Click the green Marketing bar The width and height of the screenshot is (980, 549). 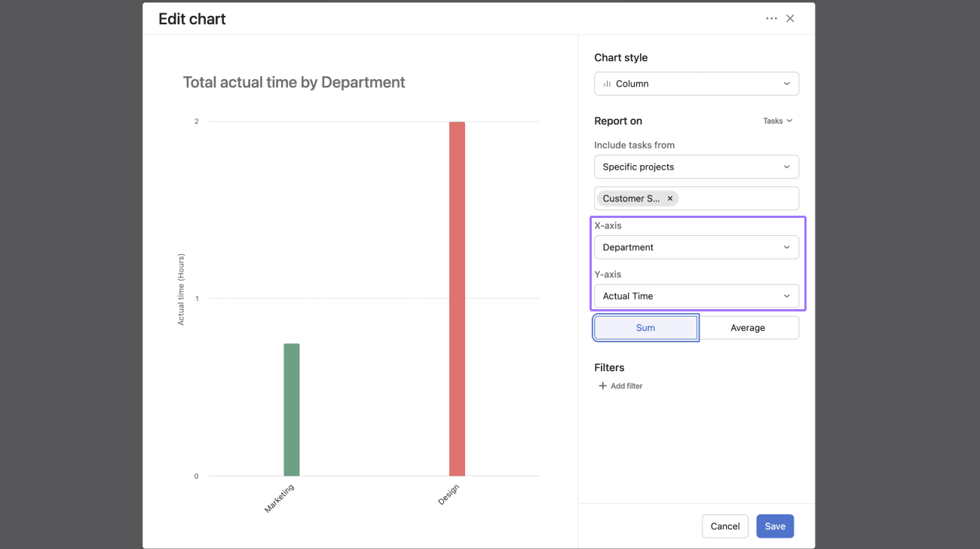tap(292, 409)
